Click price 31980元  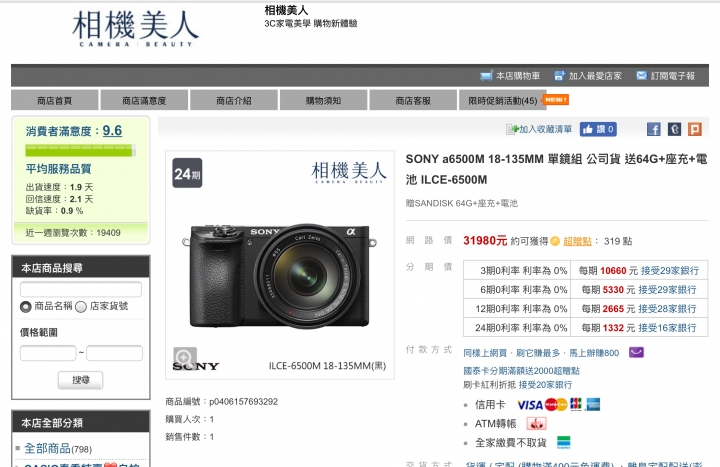[485, 241]
